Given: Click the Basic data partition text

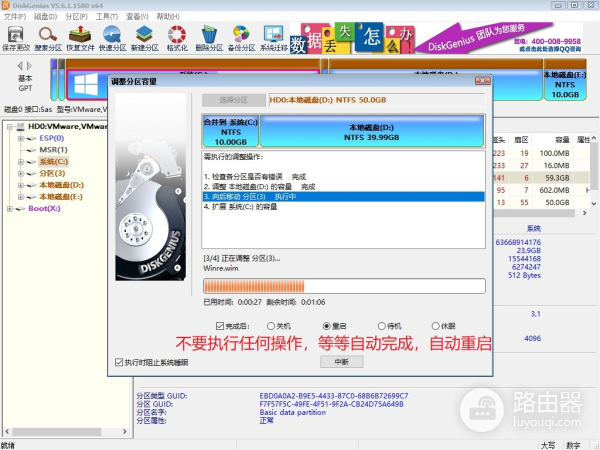Looking at the screenshot, I should coord(293,412).
